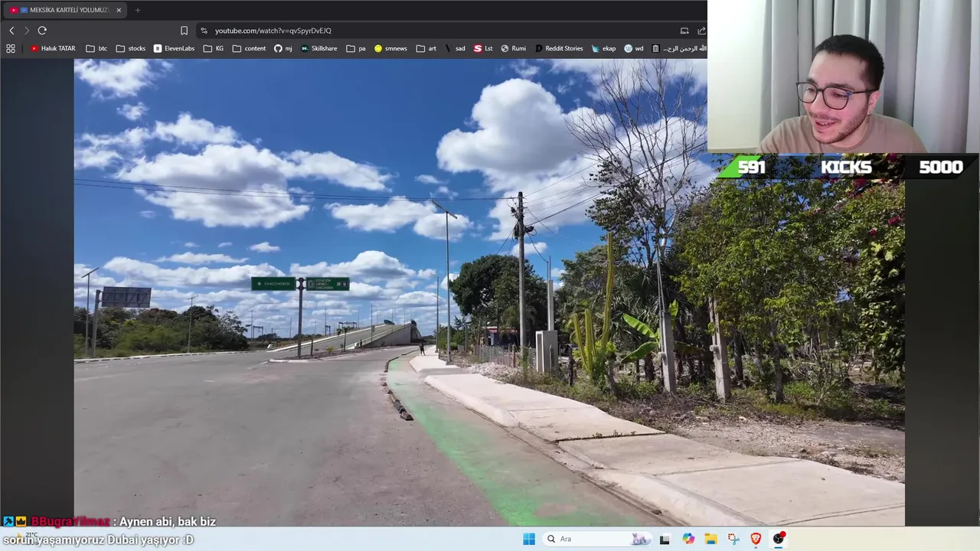Expand the art bookmarks folder
Viewport: 980px width, 551px height.
tap(426, 48)
